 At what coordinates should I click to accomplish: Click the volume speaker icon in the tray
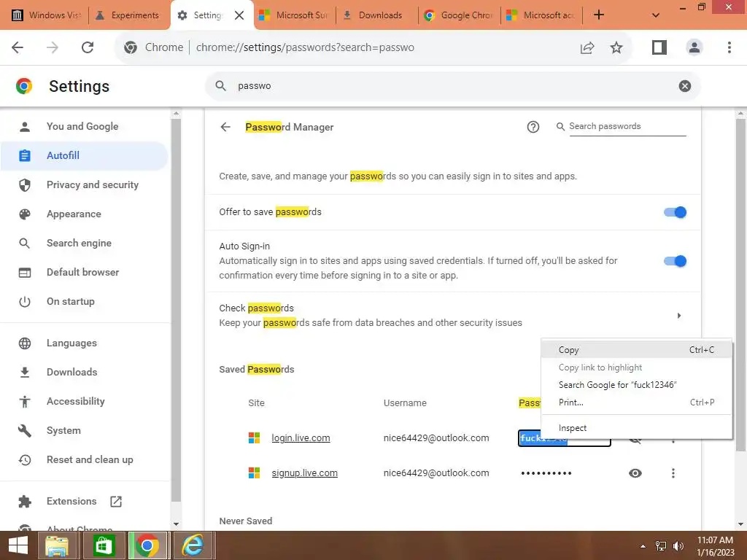(x=678, y=546)
